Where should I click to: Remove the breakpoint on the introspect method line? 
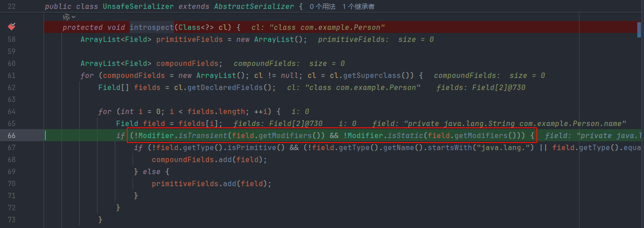pos(12,27)
